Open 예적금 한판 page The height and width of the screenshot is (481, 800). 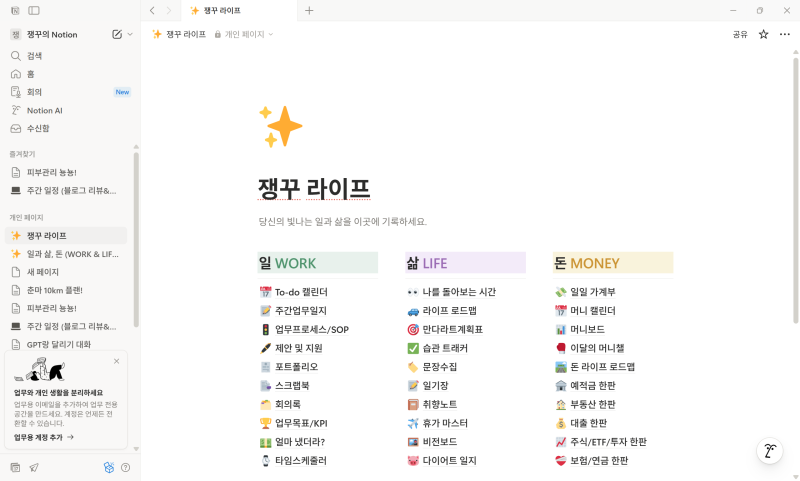pyautogui.click(x=586, y=386)
